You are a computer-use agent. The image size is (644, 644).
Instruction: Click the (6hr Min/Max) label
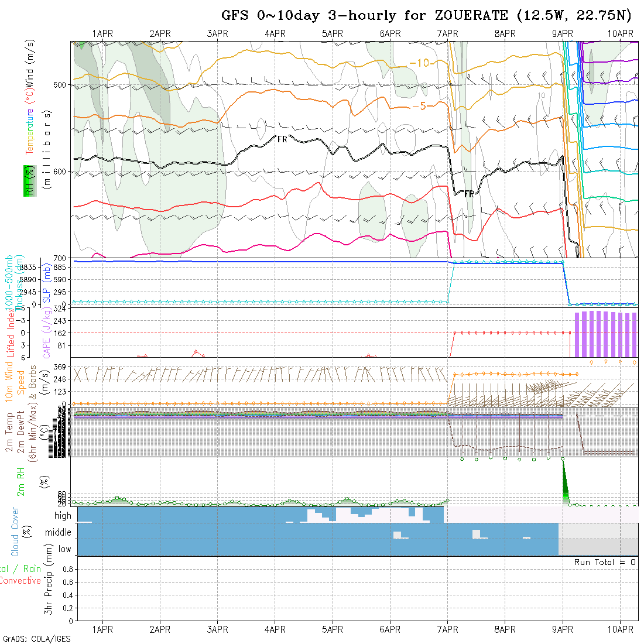33,432
